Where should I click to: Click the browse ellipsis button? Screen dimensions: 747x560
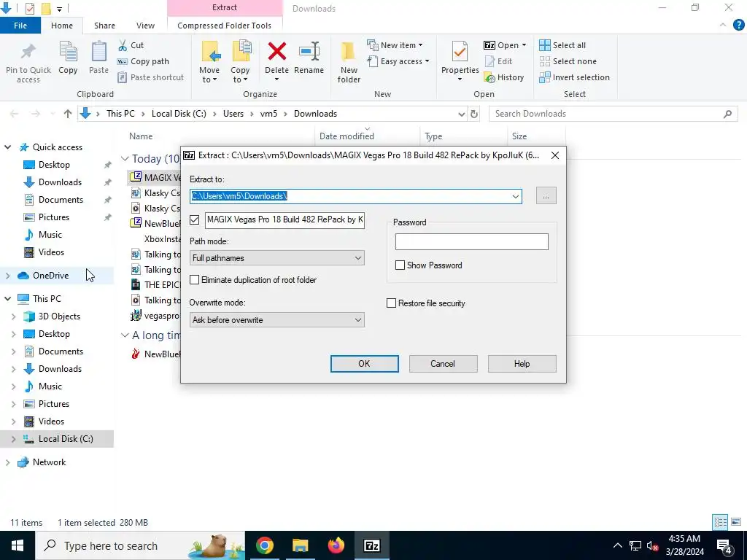546,195
